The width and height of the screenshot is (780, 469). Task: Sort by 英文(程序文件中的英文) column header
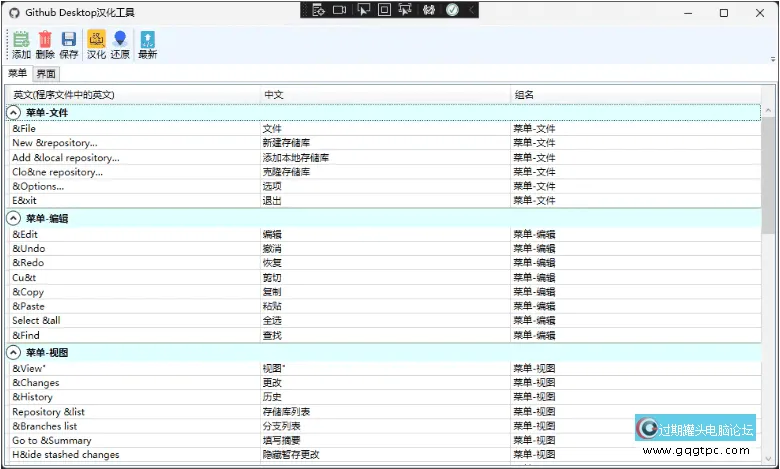(133, 94)
